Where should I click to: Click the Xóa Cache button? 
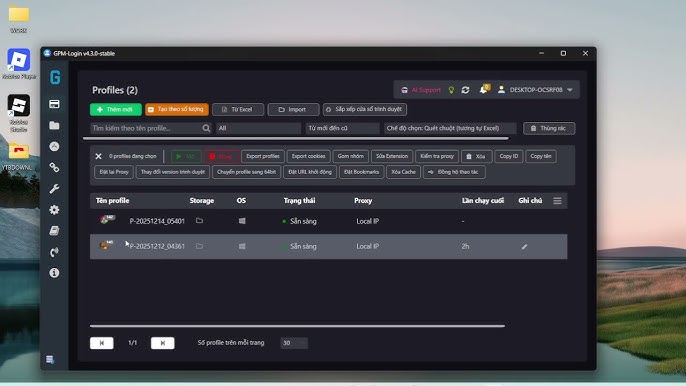[403, 172]
